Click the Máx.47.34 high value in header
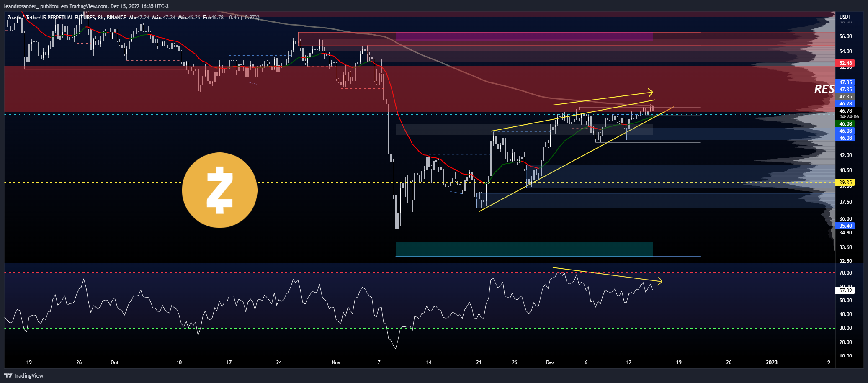Image resolution: width=868 pixels, height=383 pixels. [163, 18]
